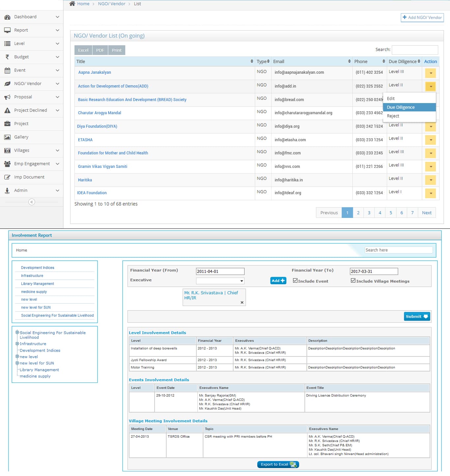The image size is (450, 476).
Task: Click the Event calendar icon
Action: [7, 70]
